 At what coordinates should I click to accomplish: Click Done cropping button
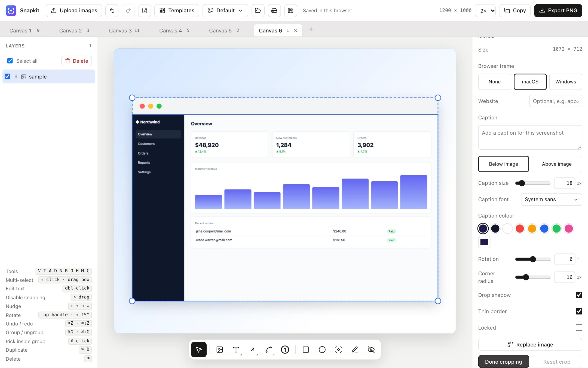point(504,362)
